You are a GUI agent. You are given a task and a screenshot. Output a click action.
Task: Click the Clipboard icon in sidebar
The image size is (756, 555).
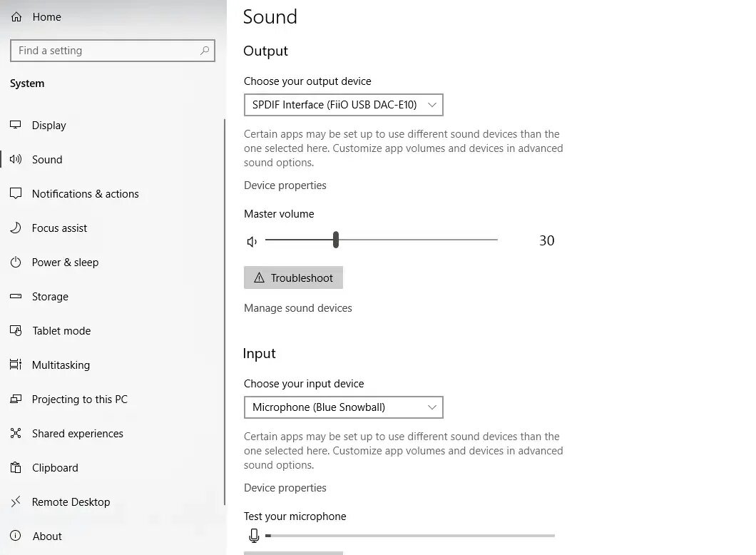click(16, 468)
